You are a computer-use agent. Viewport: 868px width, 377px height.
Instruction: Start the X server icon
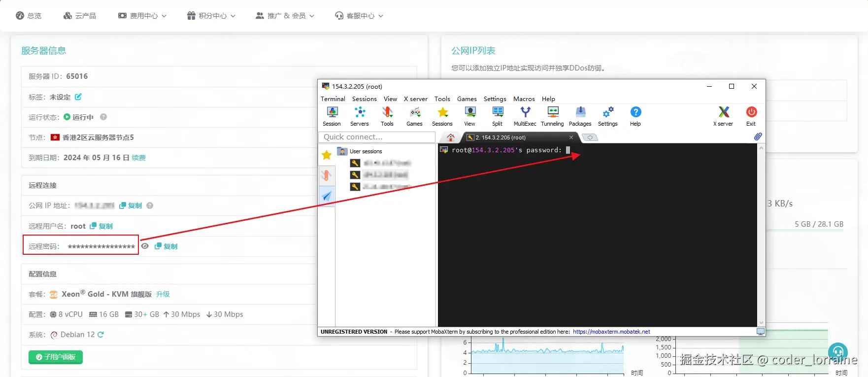pos(723,116)
